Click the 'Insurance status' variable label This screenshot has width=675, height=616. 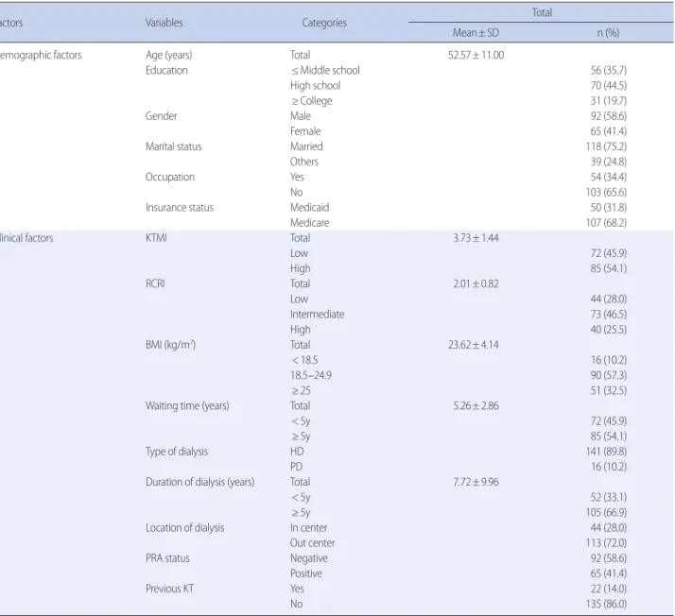click(180, 208)
